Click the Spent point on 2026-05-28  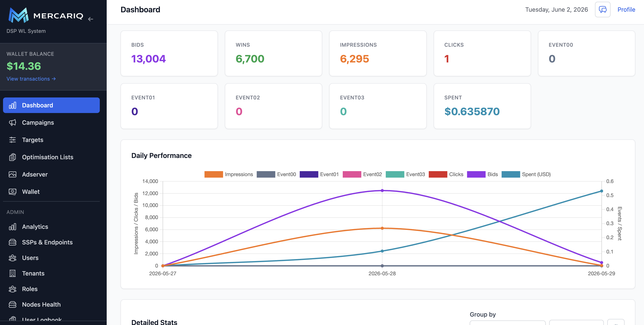click(382, 251)
